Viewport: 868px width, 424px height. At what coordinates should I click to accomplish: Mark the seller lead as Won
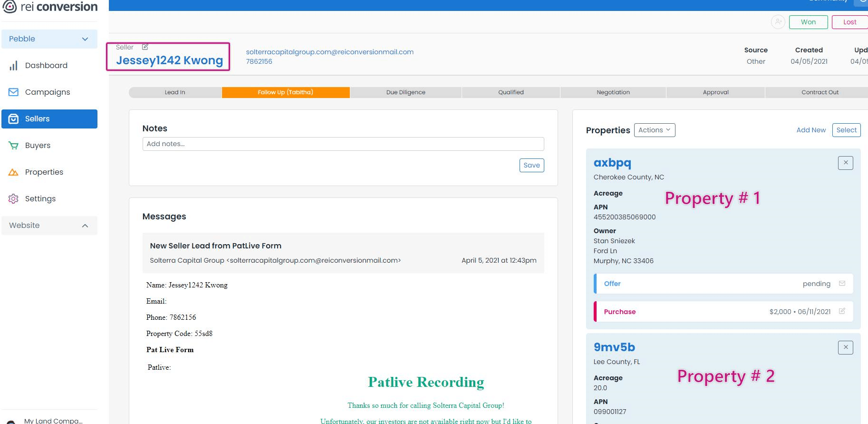[808, 22]
